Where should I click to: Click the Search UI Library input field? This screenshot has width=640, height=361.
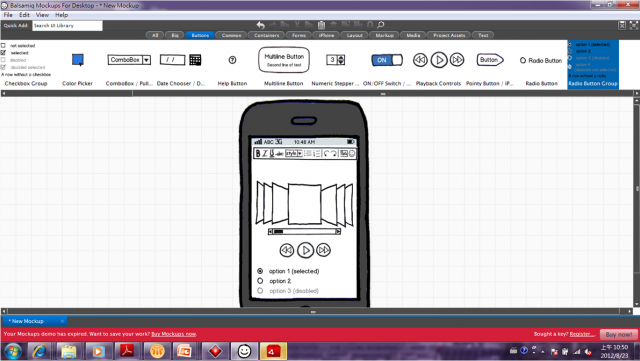click(67, 25)
